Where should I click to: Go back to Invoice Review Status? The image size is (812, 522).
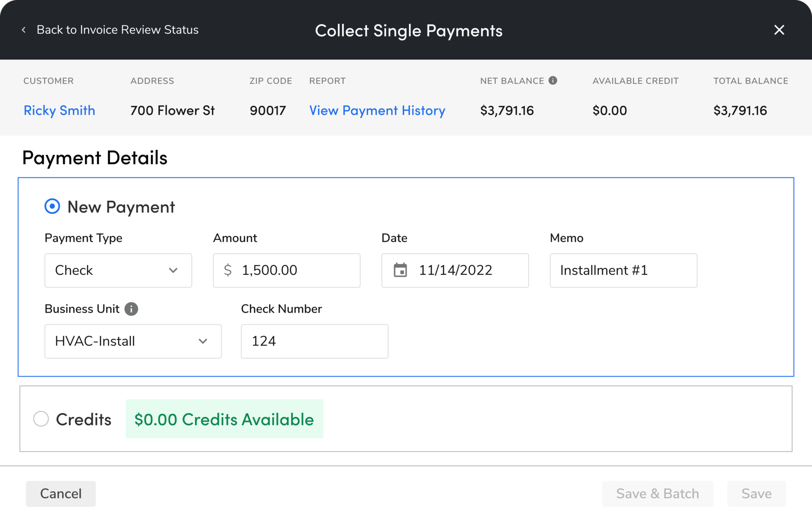[x=117, y=30]
